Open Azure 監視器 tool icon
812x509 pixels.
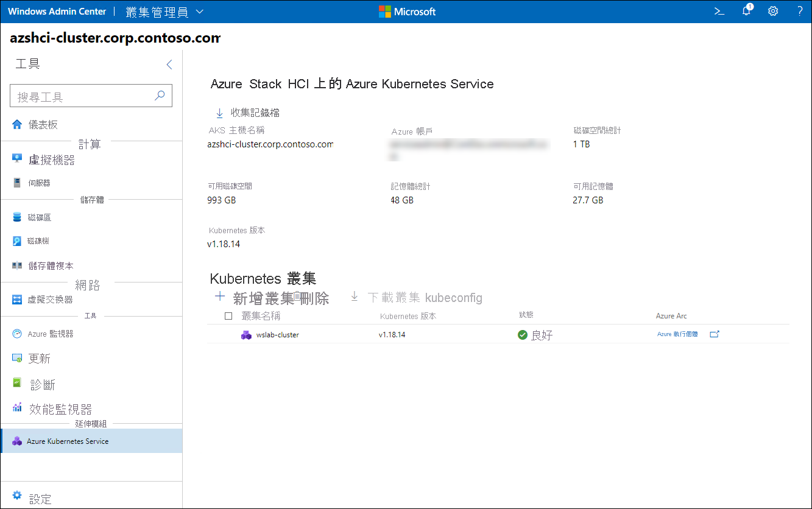(x=17, y=334)
